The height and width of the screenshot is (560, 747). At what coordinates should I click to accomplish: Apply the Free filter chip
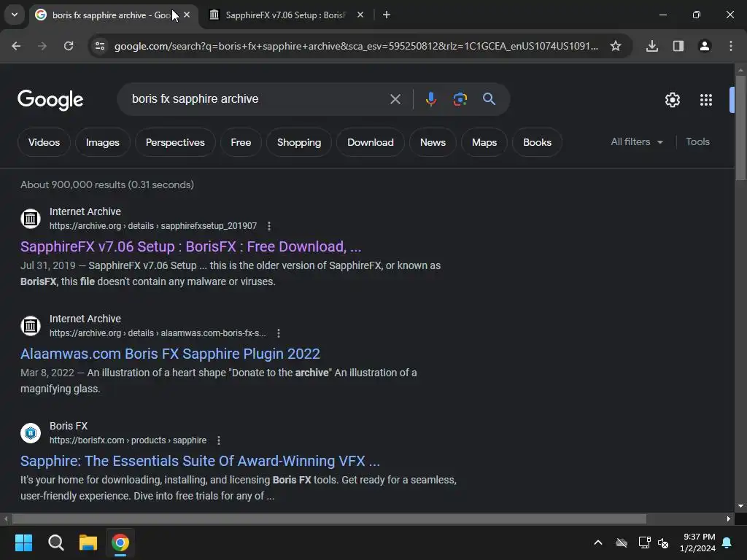click(241, 142)
